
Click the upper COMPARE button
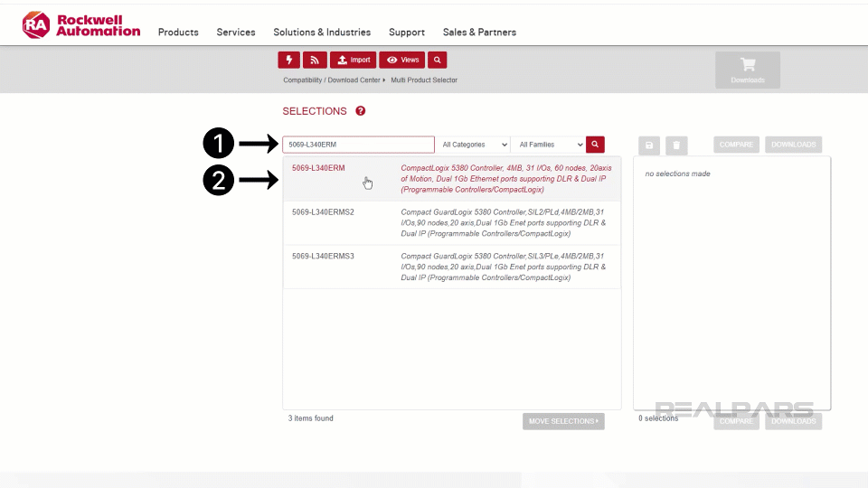pyautogui.click(x=736, y=145)
